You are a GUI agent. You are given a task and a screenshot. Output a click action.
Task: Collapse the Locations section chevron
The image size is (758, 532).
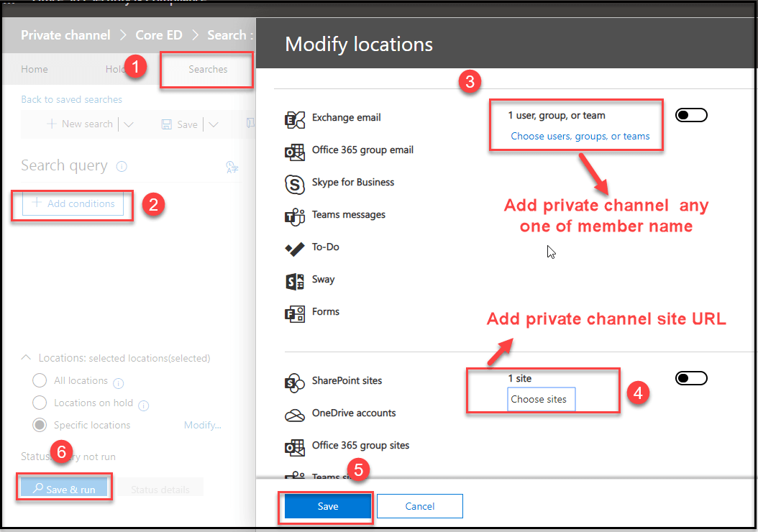pos(27,358)
